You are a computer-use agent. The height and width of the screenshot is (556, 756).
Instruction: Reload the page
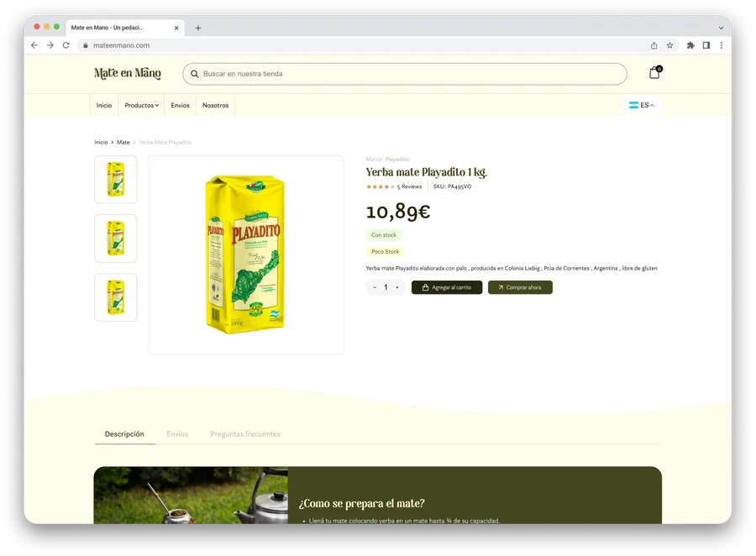pos(66,45)
